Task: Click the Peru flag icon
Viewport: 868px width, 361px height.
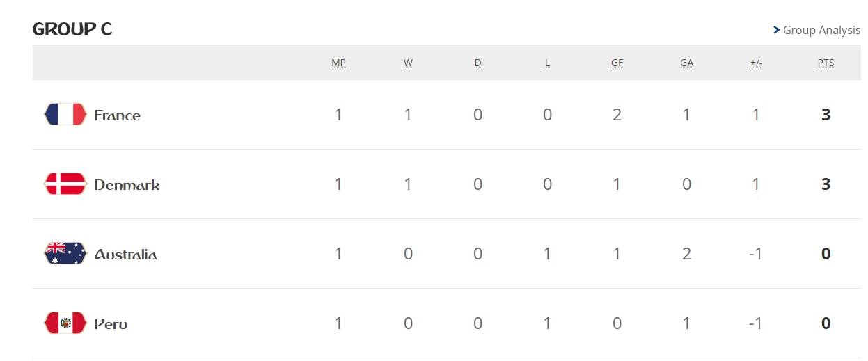Action: coord(65,323)
